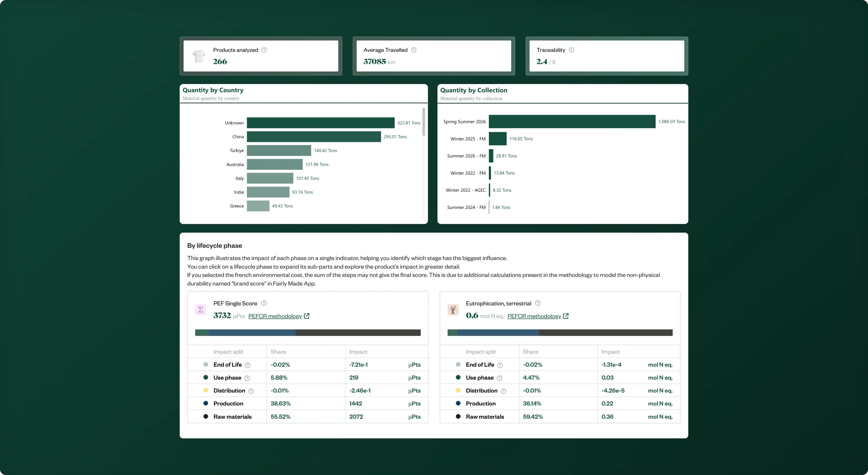Click the pink sigma PEF Single Score icon
Image resolution: width=868 pixels, height=475 pixels.
pyautogui.click(x=200, y=310)
